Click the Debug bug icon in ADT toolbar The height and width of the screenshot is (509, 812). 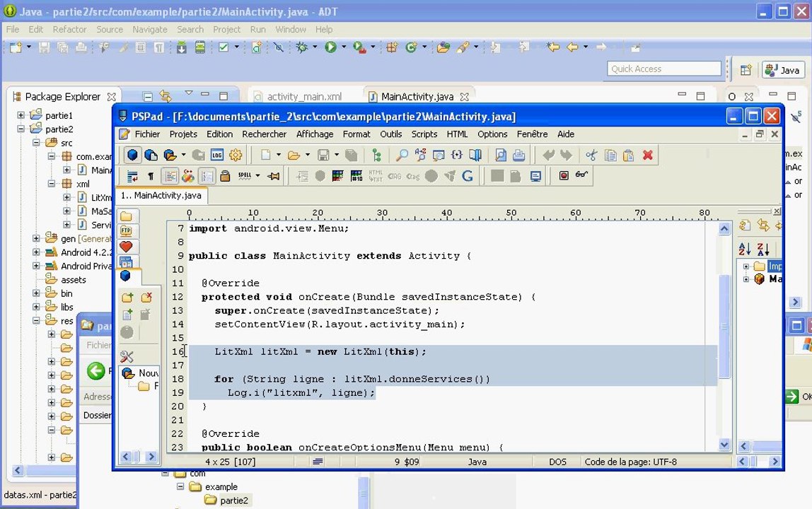[301, 47]
